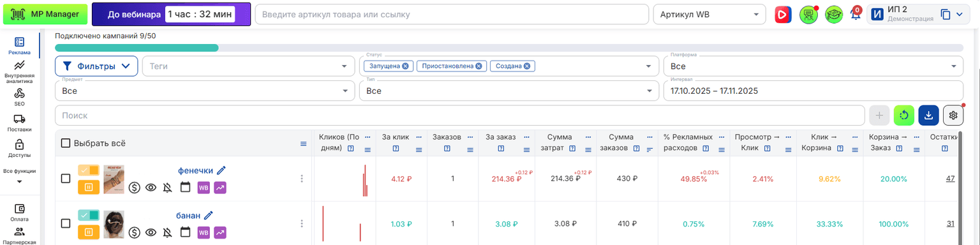Open the notifications bell icon

coord(856,15)
